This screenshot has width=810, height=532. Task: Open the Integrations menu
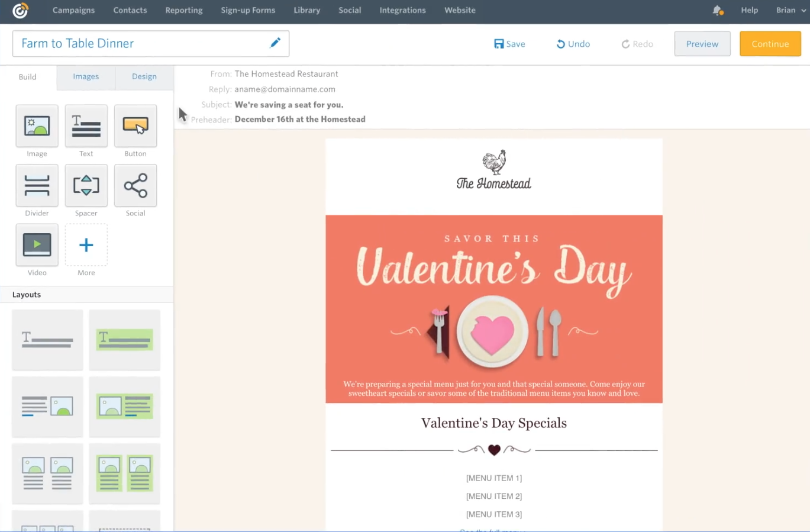[402, 10]
